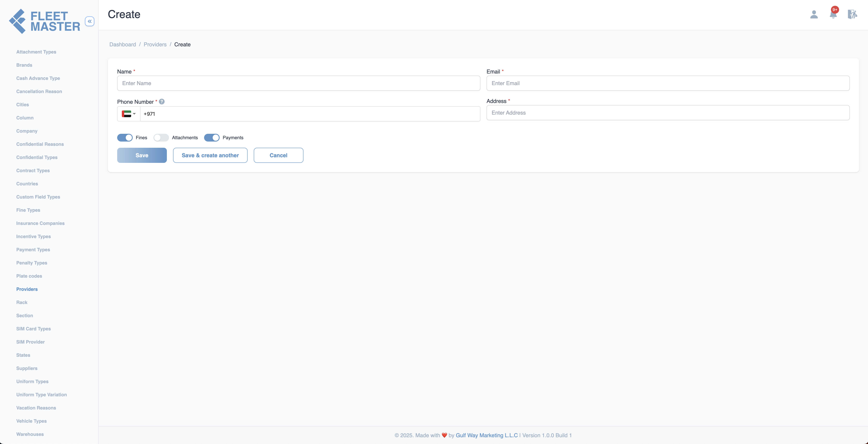The image size is (868, 444).
Task: Open Gulf Way Marketing L.L.C link
Action: tap(487, 435)
